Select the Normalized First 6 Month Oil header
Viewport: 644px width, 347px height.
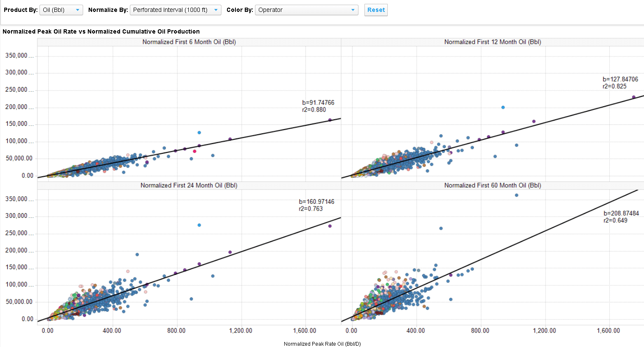pyautogui.click(x=189, y=42)
